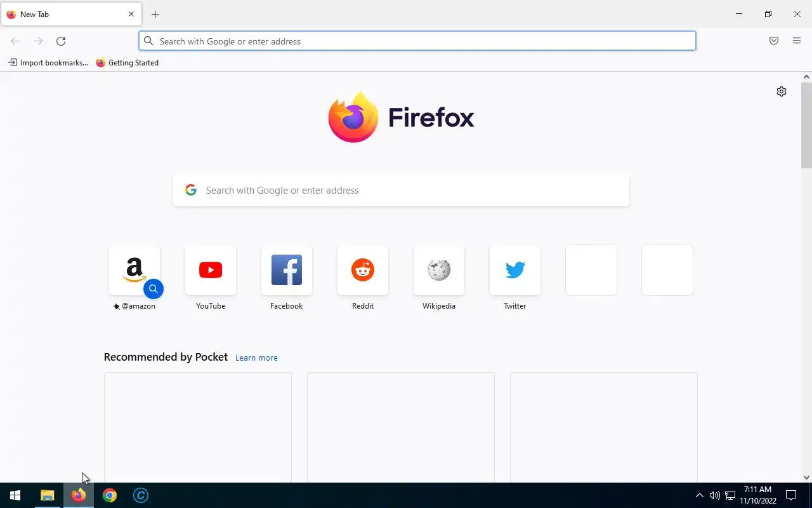
Task: Click the page search box with Google
Action: 401,190
